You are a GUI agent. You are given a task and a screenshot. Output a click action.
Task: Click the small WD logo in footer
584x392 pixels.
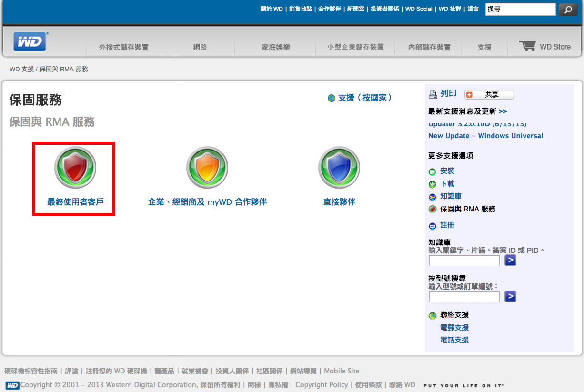[x=12, y=385]
